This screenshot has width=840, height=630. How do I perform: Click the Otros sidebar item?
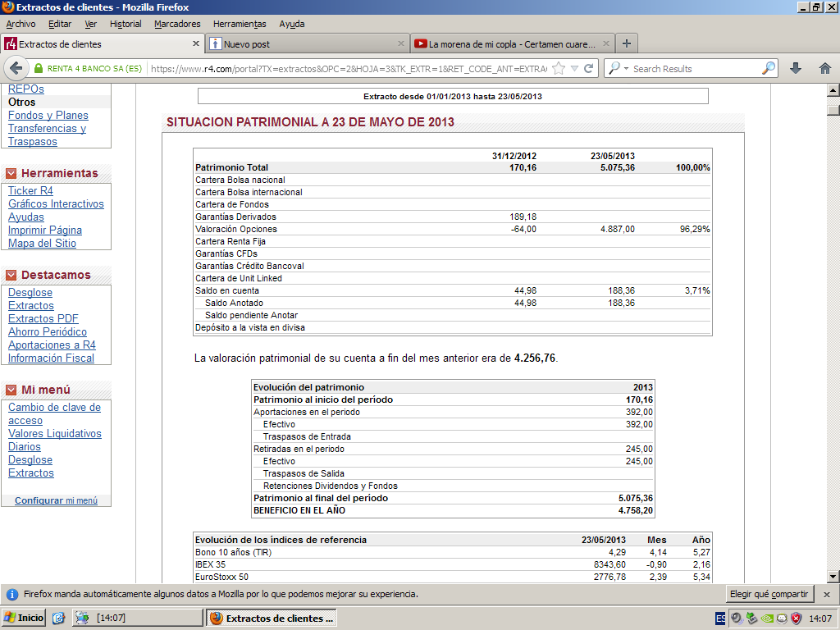[x=21, y=103]
